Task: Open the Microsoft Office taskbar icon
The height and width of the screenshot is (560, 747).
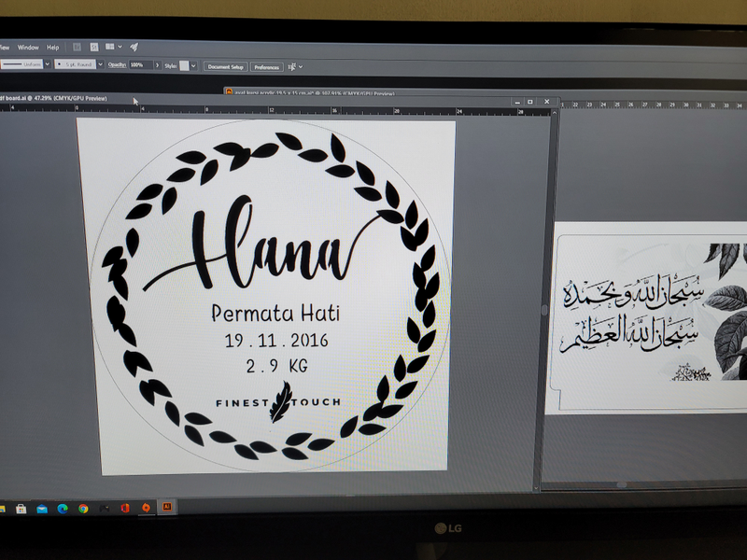Action: point(125,508)
